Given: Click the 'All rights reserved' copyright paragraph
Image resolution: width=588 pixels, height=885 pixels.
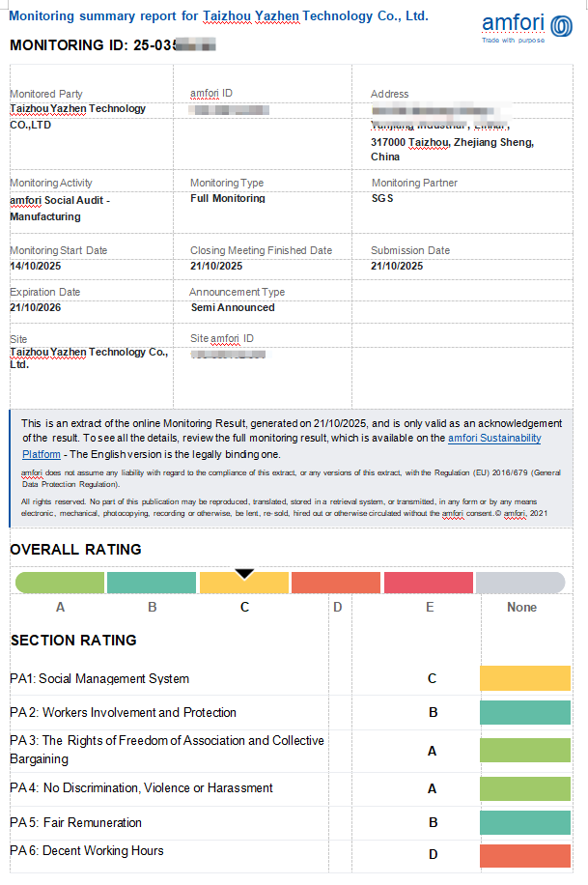Looking at the screenshot, I should [x=285, y=507].
